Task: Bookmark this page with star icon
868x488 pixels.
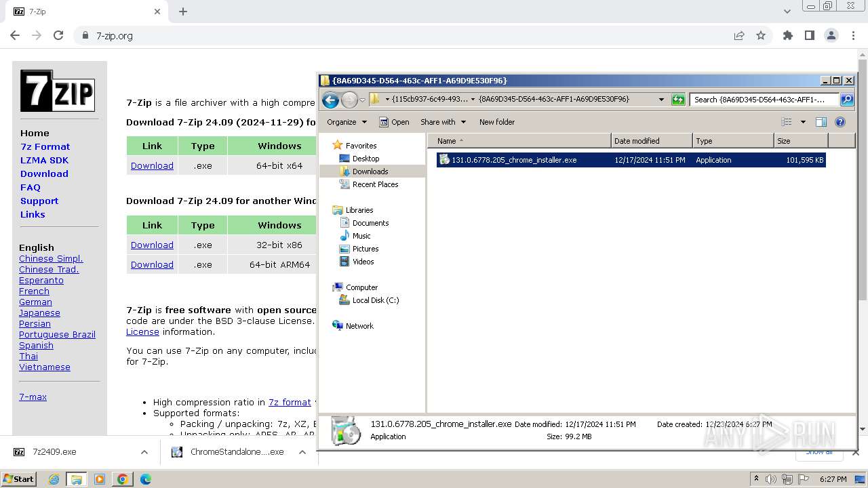Action: tap(761, 35)
